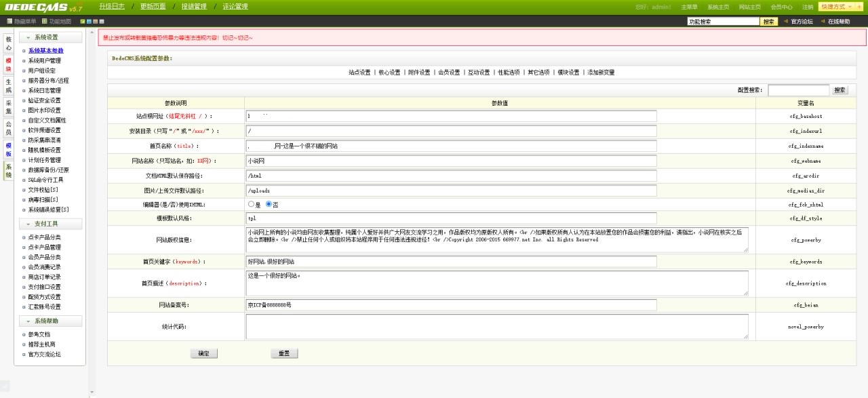Open SQL命令行工具 in sidebar
The width and height of the screenshot is (868, 398).
pyautogui.click(x=45, y=180)
